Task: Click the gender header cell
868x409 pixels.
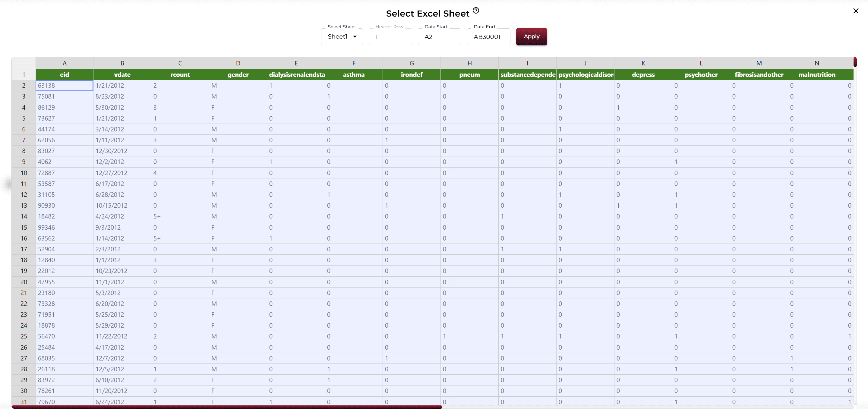Action: point(238,74)
